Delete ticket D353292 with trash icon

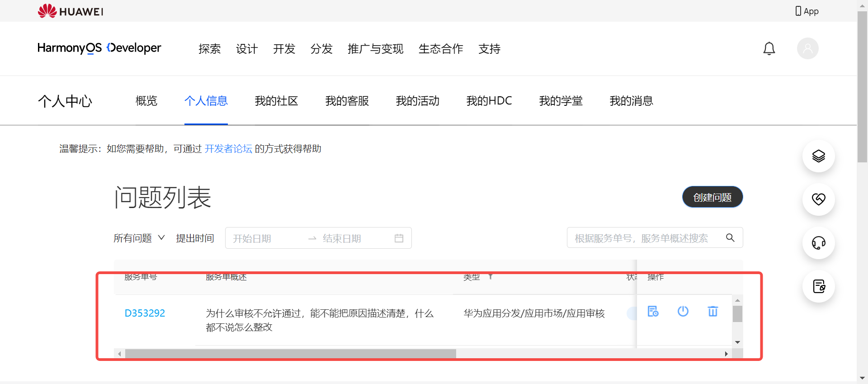click(x=713, y=311)
